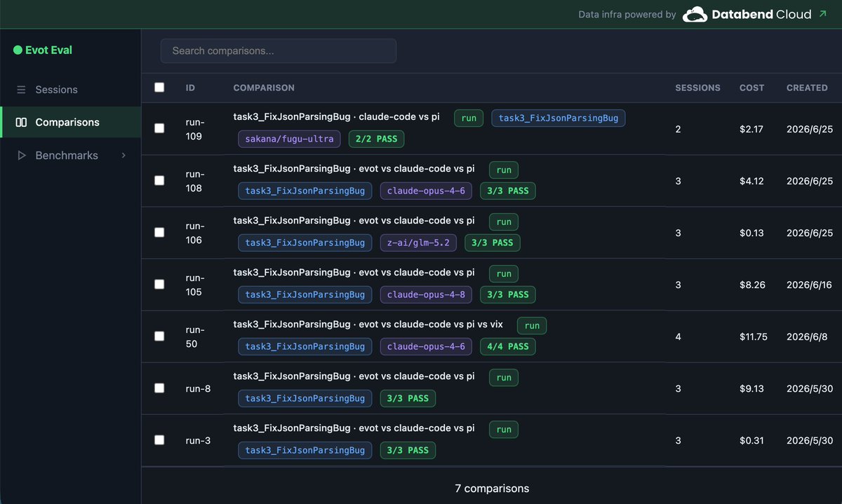Click the COMPARISON column header
This screenshot has height=504, width=842.
point(264,88)
